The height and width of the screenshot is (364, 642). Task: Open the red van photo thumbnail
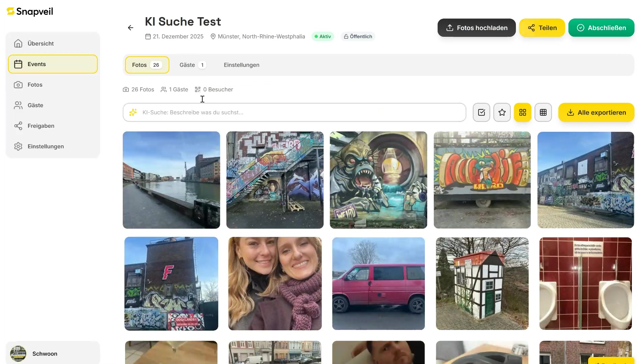click(378, 283)
